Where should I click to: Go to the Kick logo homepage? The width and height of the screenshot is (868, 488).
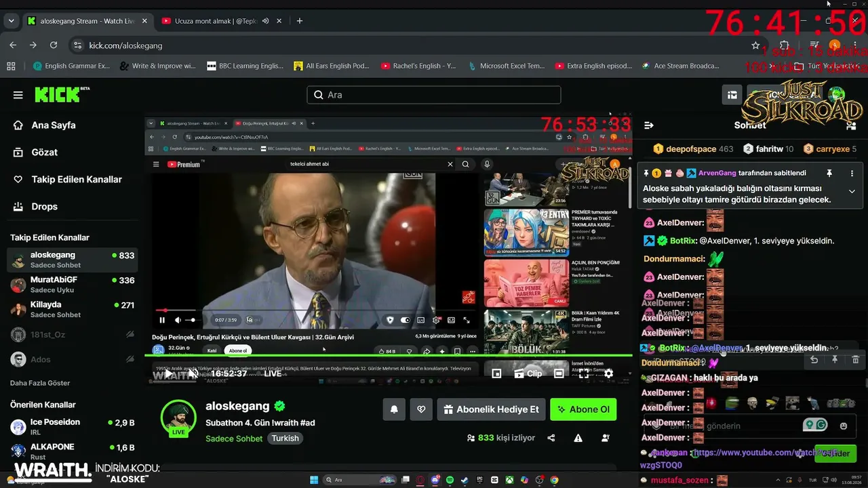pyautogui.click(x=62, y=95)
